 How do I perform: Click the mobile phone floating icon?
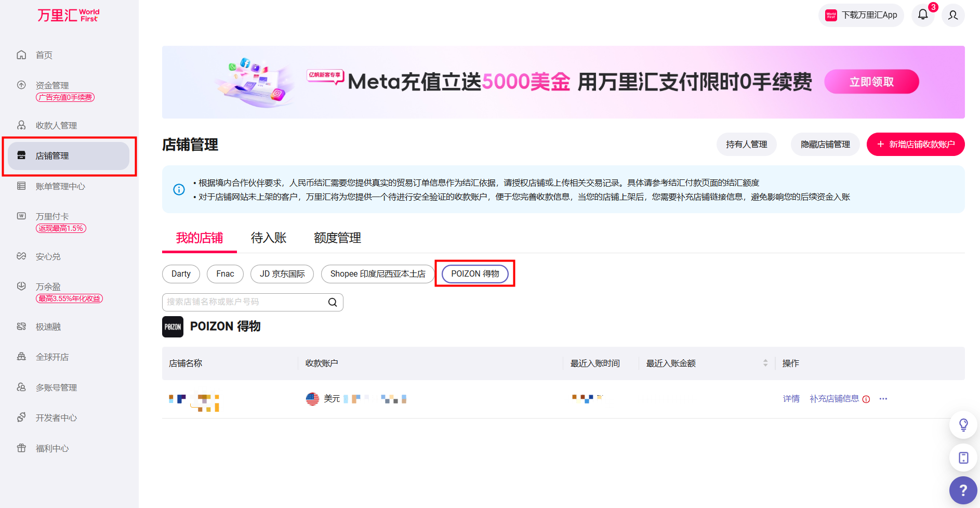[x=963, y=458]
